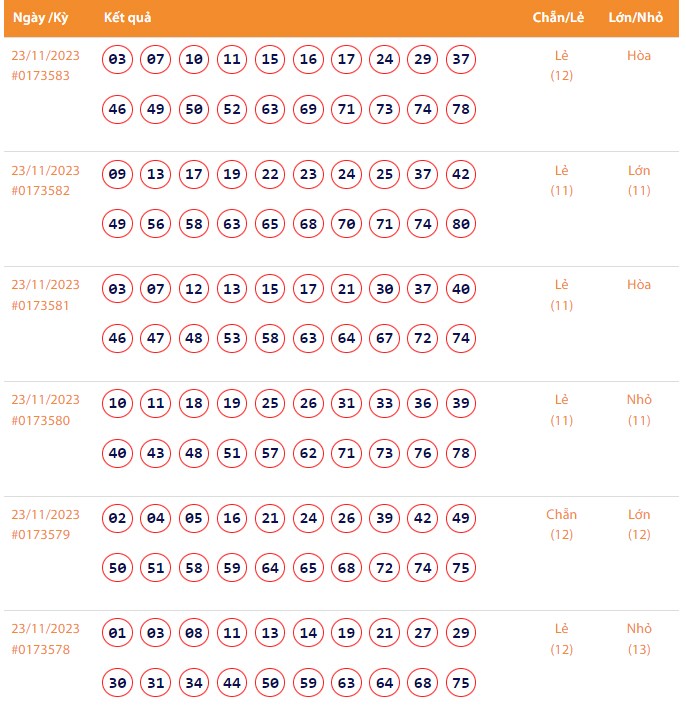Open draw #0173582 details link
The height and width of the screenshot is (719, 686).
point(41,190)
